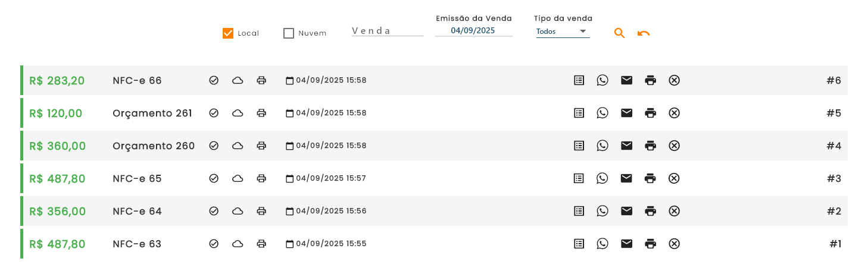
Task: Enable the Nuvem checkbox
Action: 289,33
